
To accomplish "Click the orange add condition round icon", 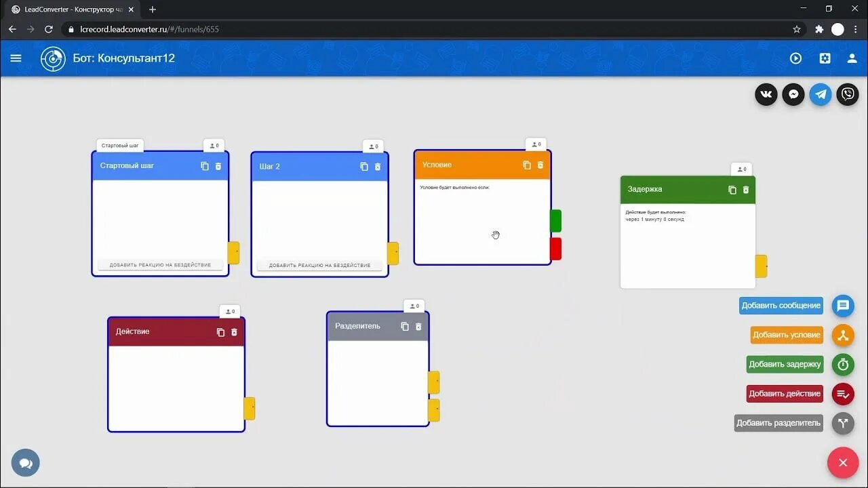I will click(x=843, y=335).
